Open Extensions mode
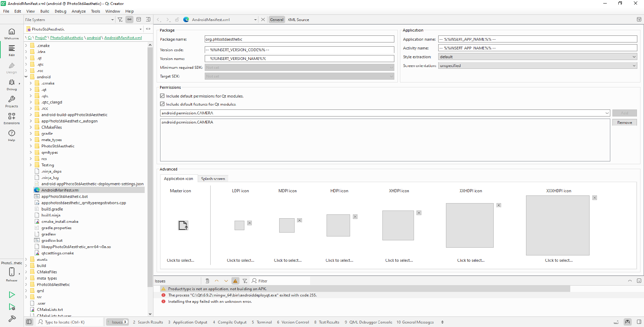This screenshot has width=644, height=327. tap(12, 119)
